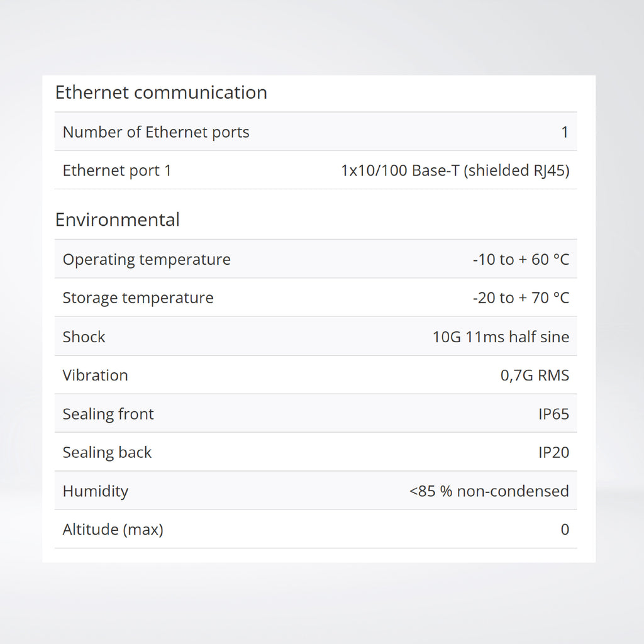This screenshot has height=644, width=644.
Task: Select the Humidity row label
Action: coord(95,491)
